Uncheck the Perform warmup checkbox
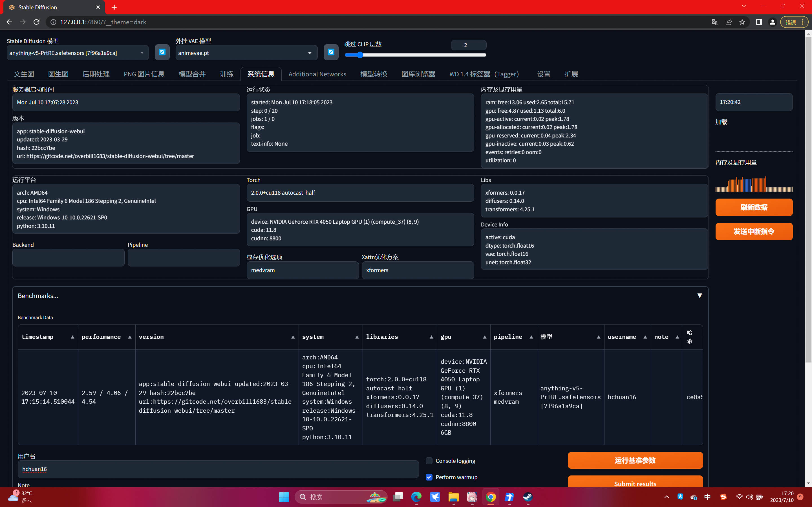The image size is (812, 507). 429,477
